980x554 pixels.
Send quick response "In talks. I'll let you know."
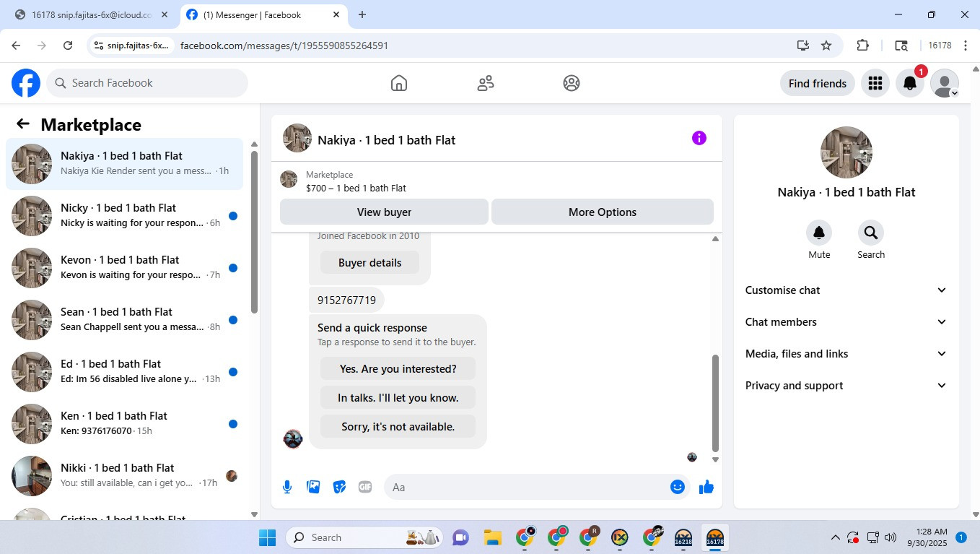click(398, 397)
